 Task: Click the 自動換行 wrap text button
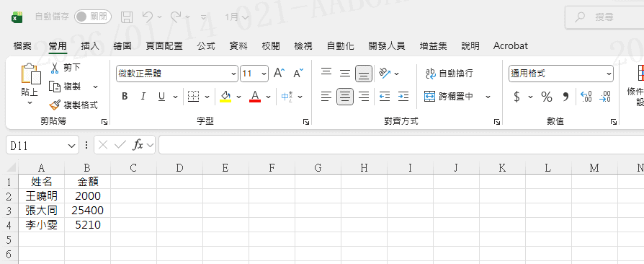click(x=450, y=73)
